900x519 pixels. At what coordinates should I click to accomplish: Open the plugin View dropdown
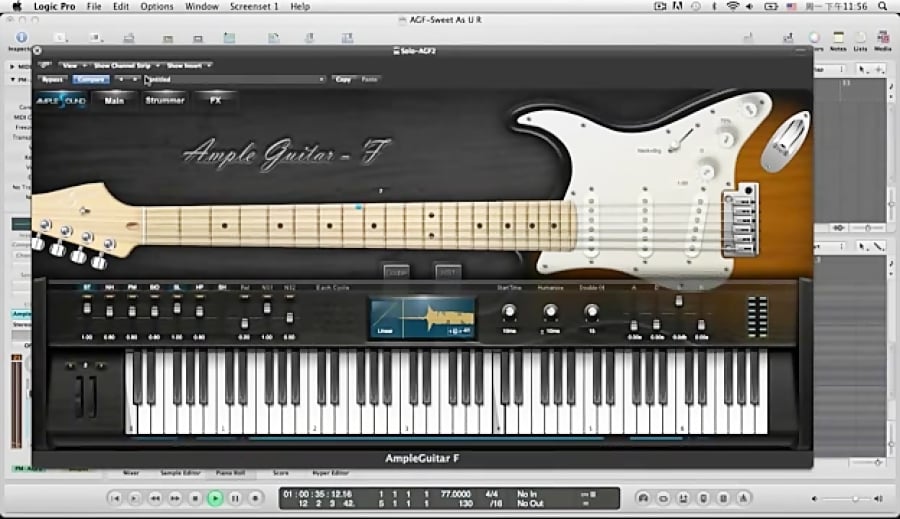[x=74, y=65]
